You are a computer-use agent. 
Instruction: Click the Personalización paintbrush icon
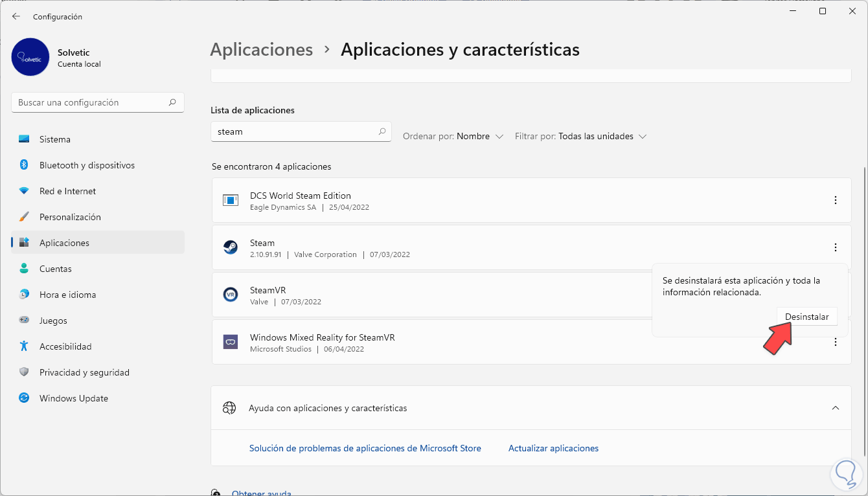[24, 217]
